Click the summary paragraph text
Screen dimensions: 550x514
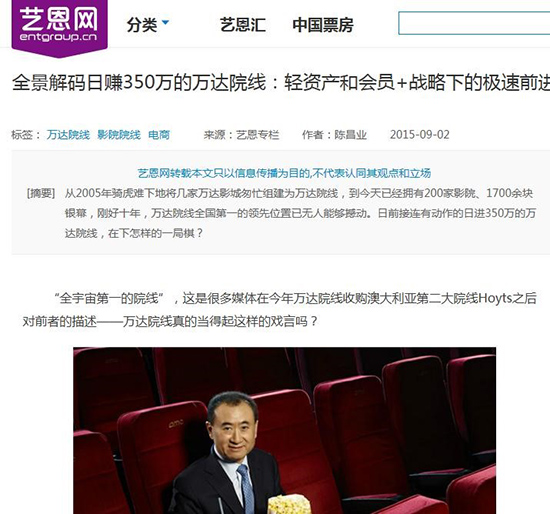[300, 213]
